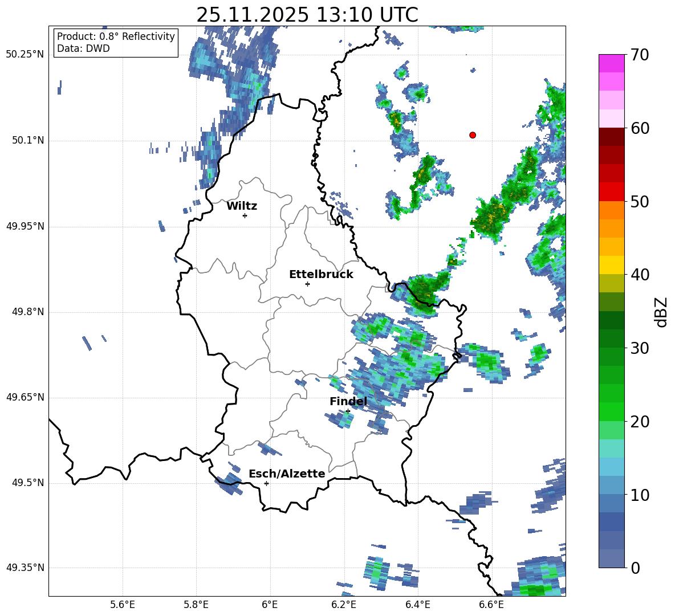
Task: Click the 6.2°E longitude label
Action: coord(344,605)
